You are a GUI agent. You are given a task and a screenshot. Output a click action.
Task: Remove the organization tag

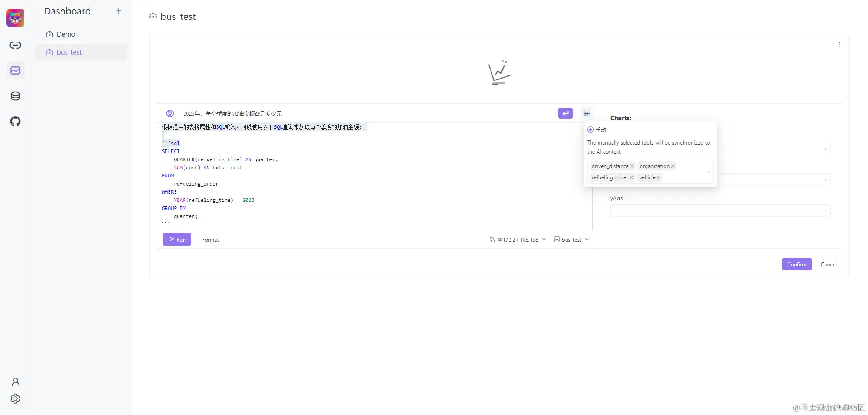[673, 166]
